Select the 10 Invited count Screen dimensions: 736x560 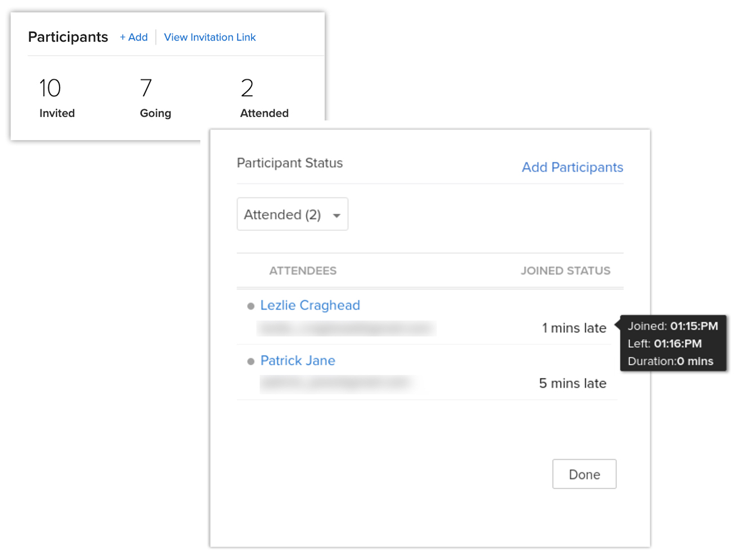point(56,97)
